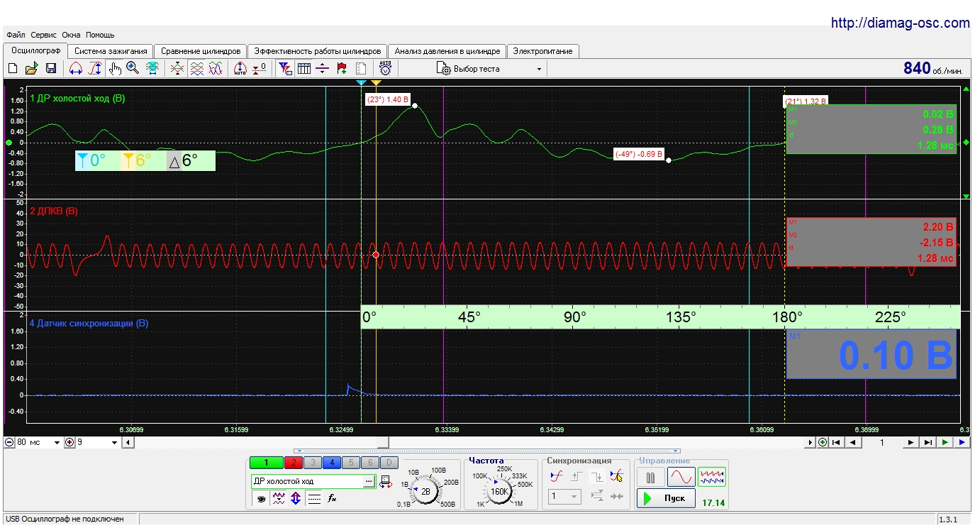Screen dimensions: 980x528
Task: Click the stacked multicolor waveforms icon
Action: coord(197,69)
